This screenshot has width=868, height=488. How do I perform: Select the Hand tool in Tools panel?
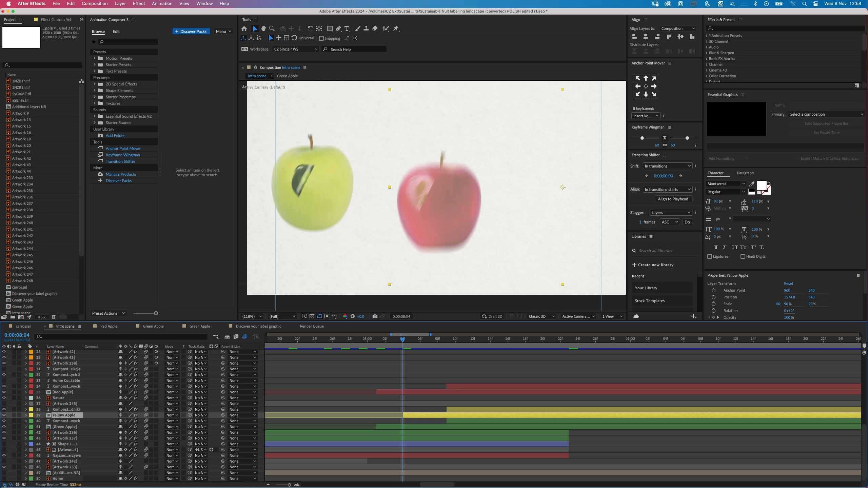click(x=263, y=28)
